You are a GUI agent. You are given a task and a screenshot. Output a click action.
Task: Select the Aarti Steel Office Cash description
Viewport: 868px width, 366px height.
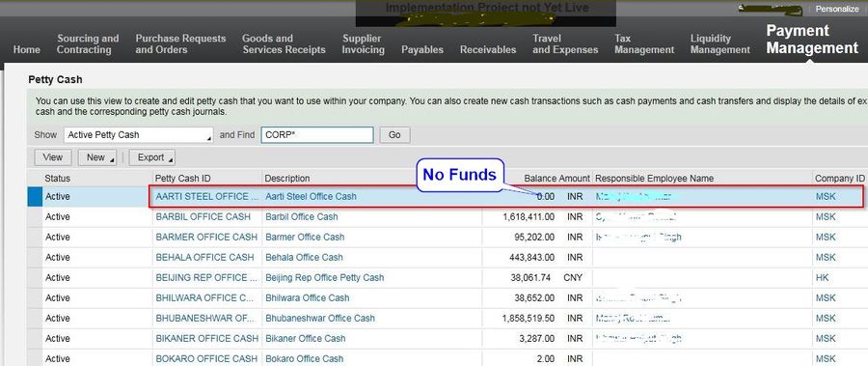(312, 196)
